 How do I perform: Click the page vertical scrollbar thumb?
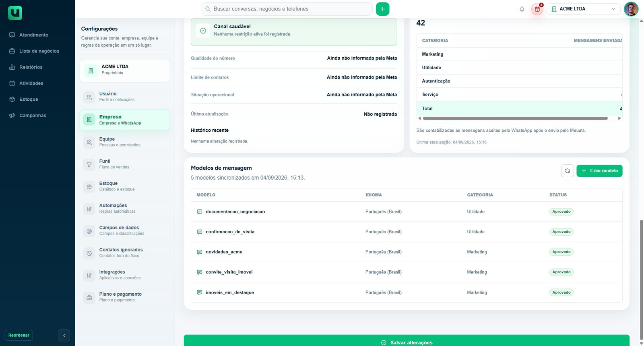[642, 280]
